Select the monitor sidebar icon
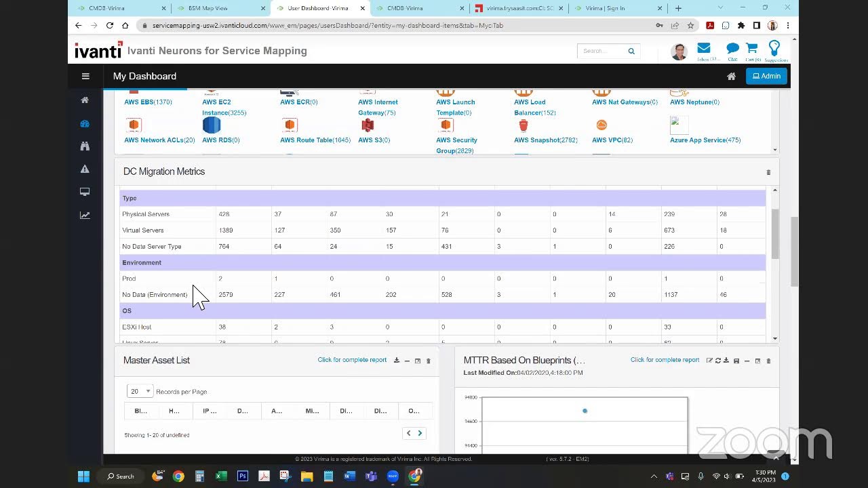 point(85,192)
